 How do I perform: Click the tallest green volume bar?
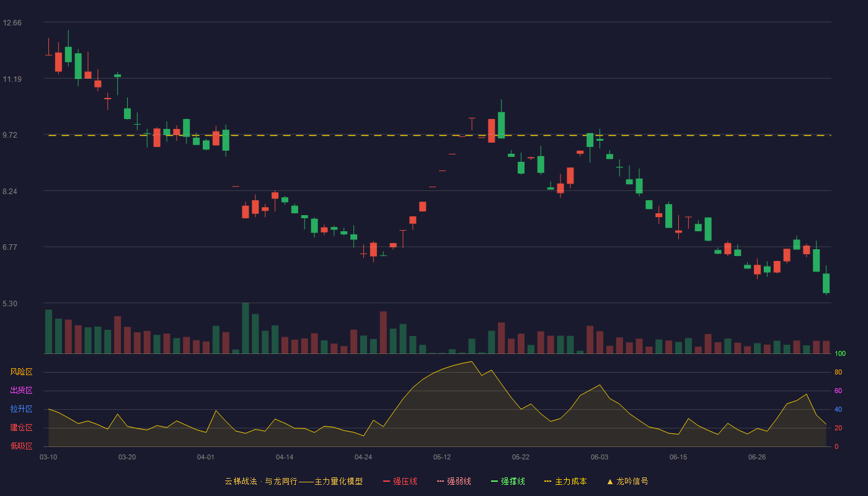click(246, 328)
